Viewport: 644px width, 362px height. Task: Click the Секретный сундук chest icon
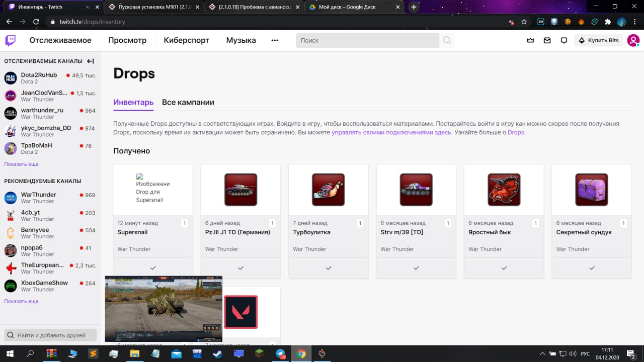tap(592, 190)
